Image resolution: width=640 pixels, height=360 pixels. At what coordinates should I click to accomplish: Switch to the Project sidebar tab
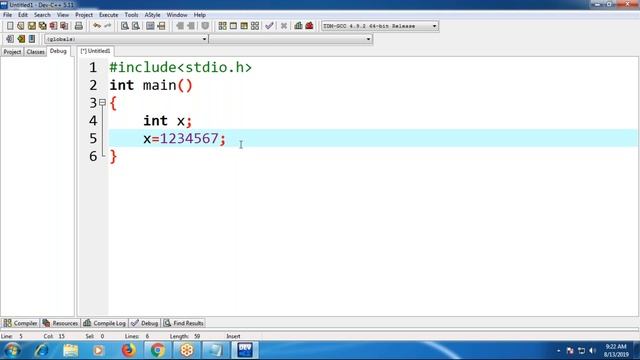point(12,52)
